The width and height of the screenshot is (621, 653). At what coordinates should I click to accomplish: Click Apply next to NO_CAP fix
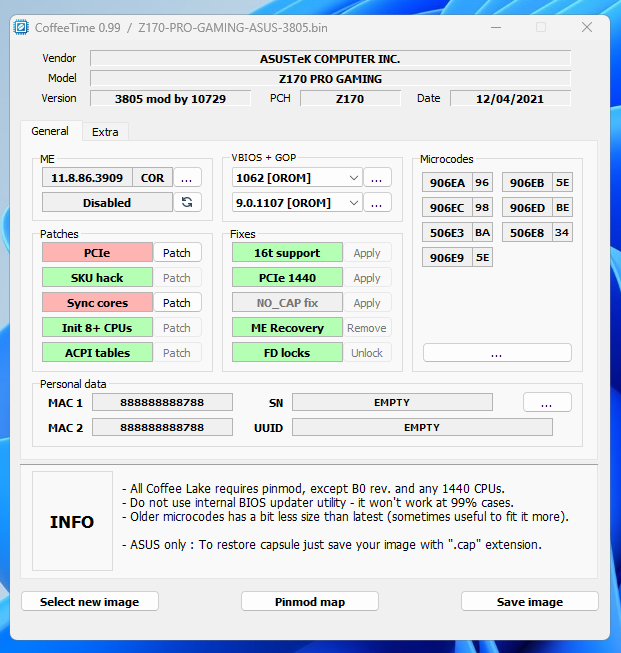coord(367,303)
